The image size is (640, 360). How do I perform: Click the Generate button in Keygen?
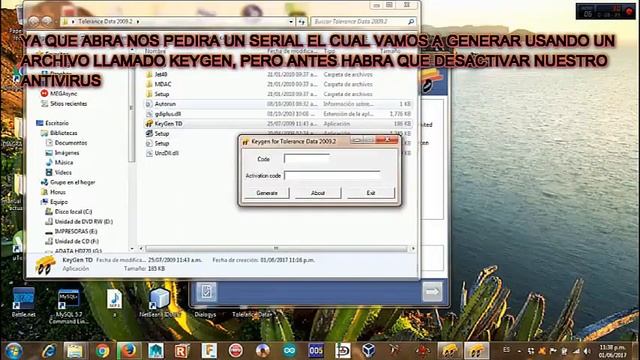click(x=267, y=193)
